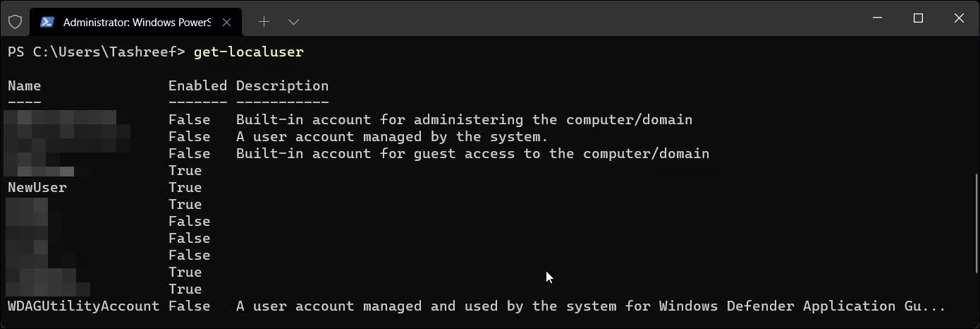Click the guest access account description
Image resolution: width=980 pixels, height=329 pixels.
click(472, 154)
